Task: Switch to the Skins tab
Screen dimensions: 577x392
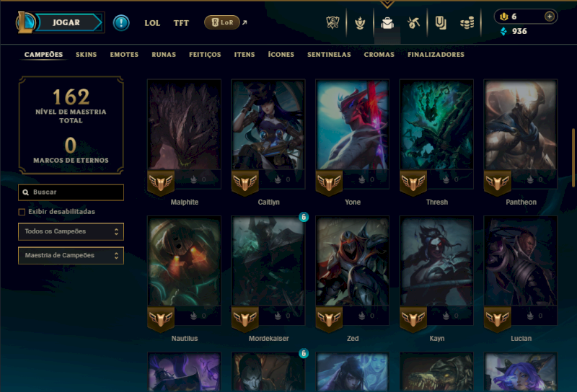Action: pos(86,55)
